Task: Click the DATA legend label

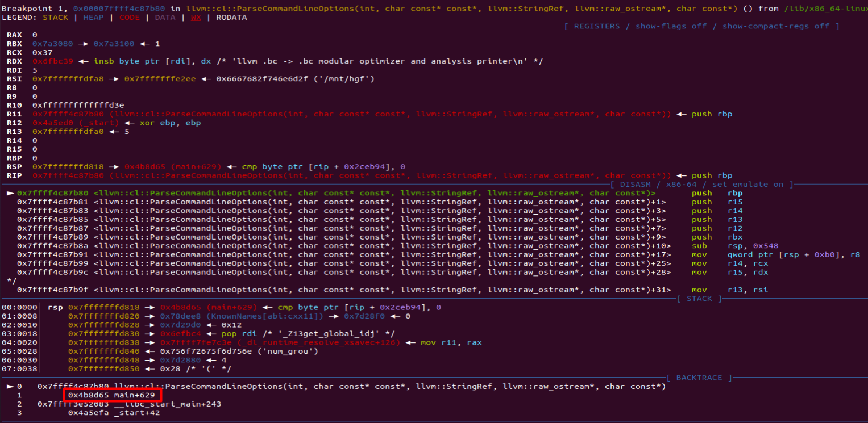Action: (165, 17)
